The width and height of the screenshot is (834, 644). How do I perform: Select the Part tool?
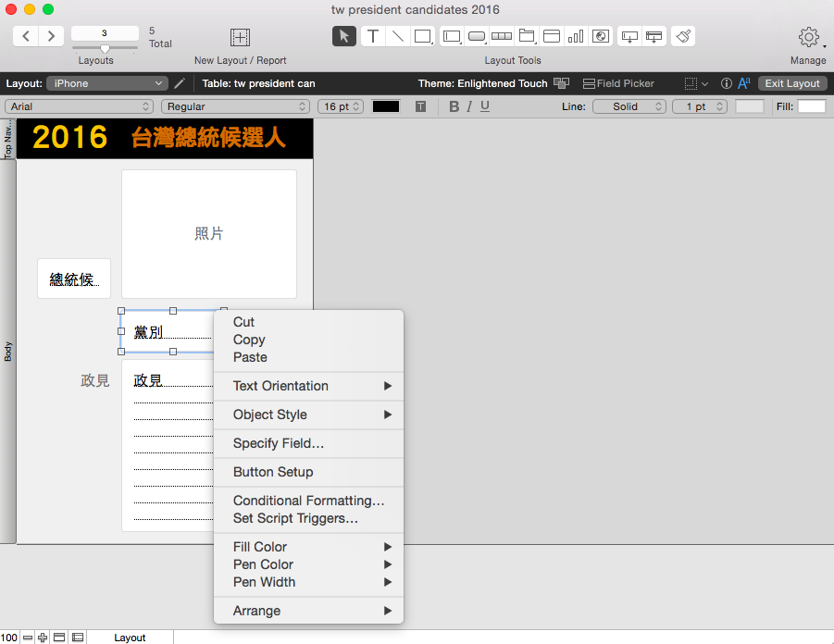pyautogui.click(x=654, y=36)
